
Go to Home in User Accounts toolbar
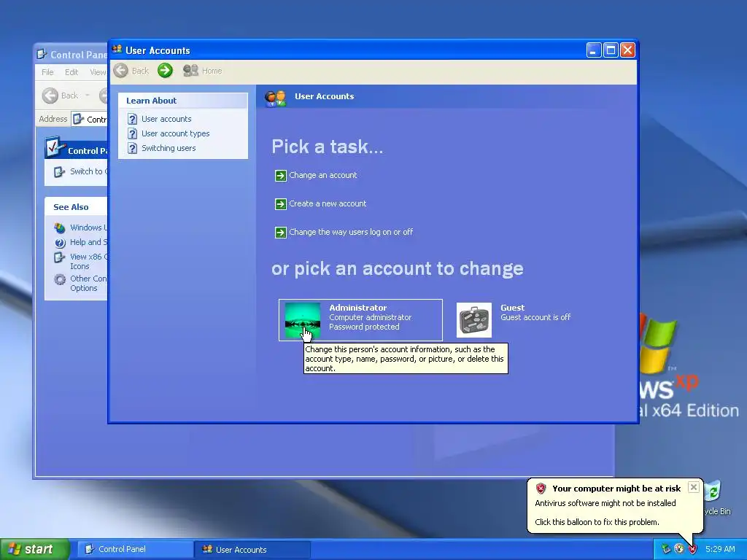click(203, 71)
